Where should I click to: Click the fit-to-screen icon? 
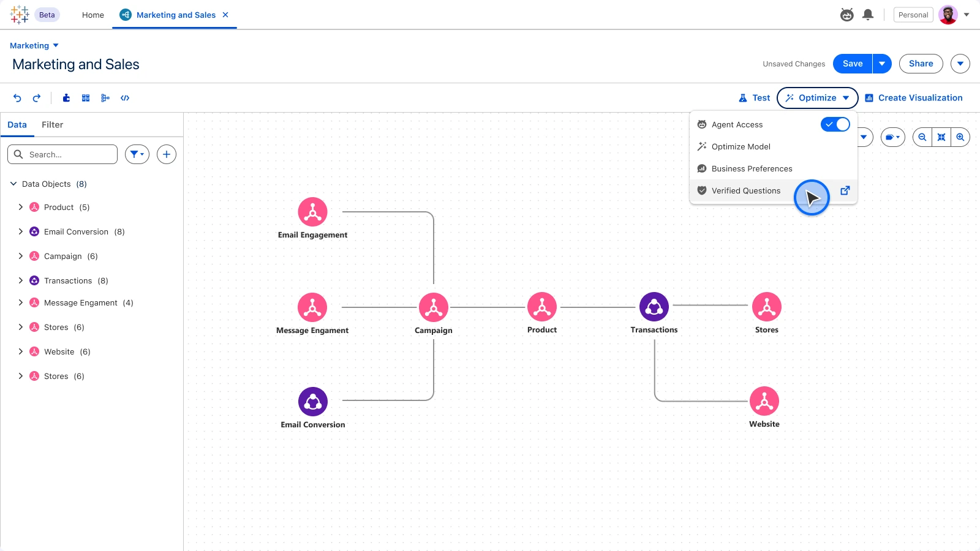coord(941,137)
